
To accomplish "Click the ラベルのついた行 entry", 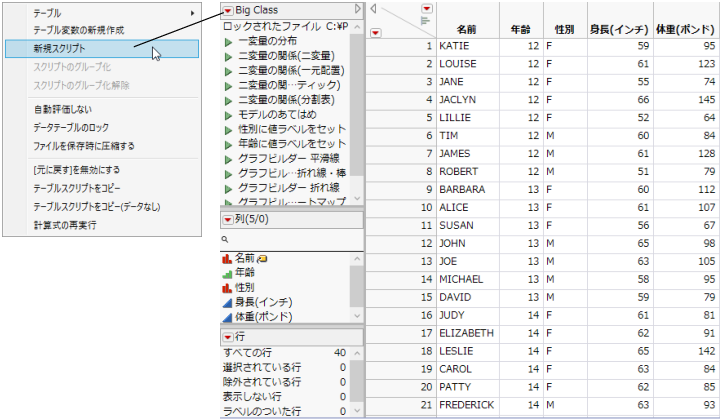I will coord(285,412).
